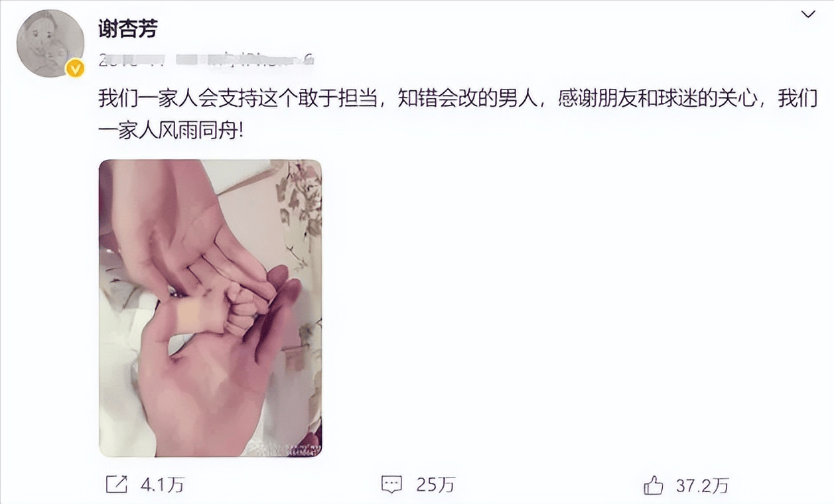Click the 4.1万 repost count
Image resolution: width=834 pixels, height=504 pixels.
pos(162,485)
